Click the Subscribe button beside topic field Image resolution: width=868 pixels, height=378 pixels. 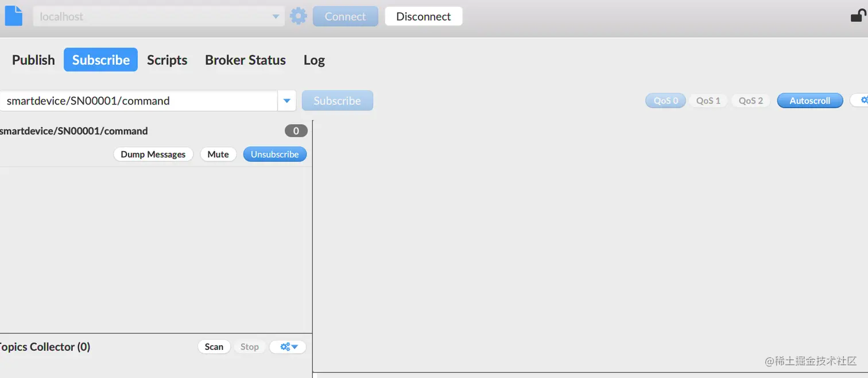[x=337, y=101]
